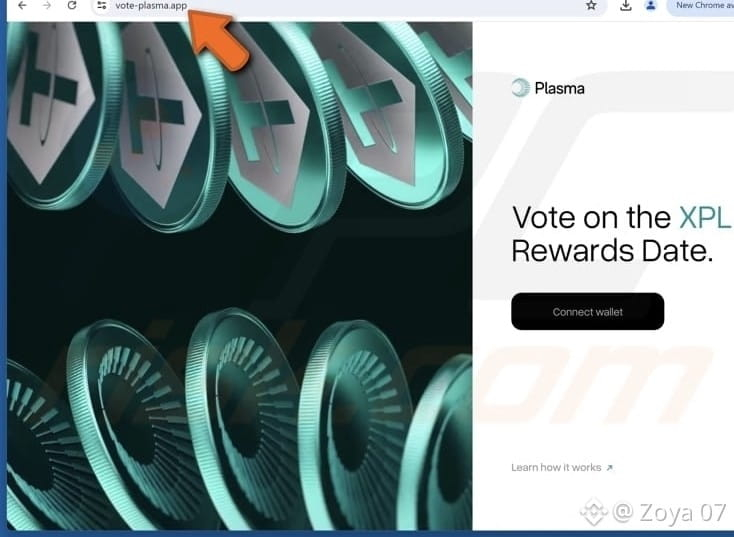Open site information icon beside the URL
Screen dimensions: 734x537
[102, 6]
